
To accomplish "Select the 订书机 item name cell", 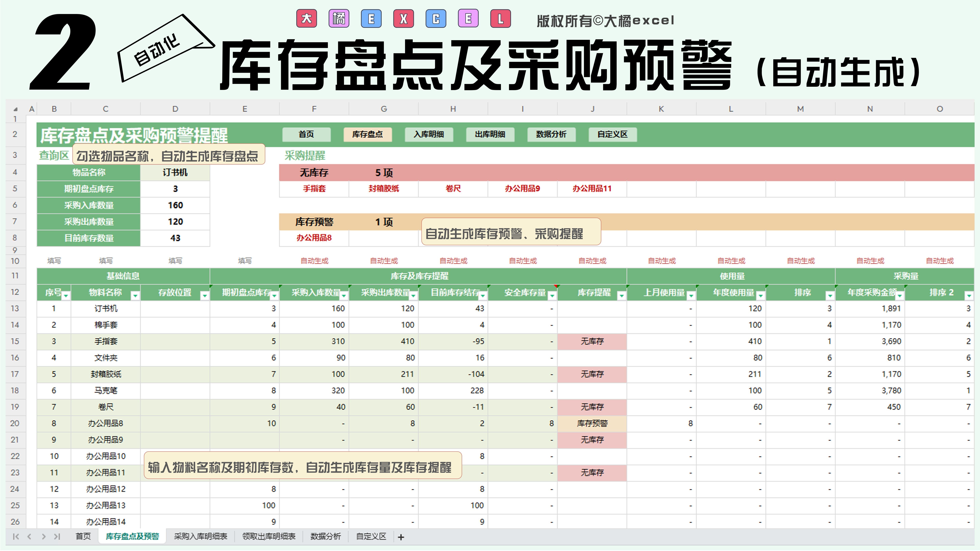I will tap(175, 173).
